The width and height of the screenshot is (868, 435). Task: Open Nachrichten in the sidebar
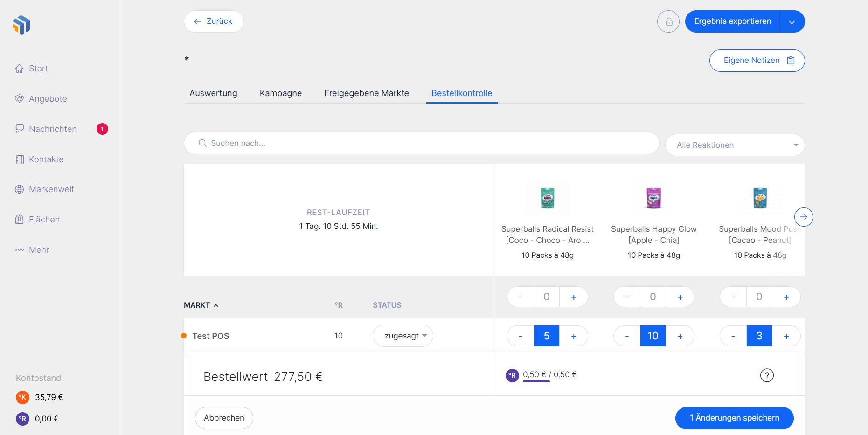[x=53, y=129]
